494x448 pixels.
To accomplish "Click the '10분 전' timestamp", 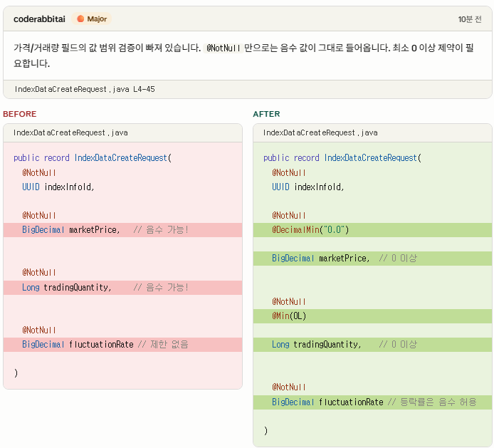I will coord(469,19).
